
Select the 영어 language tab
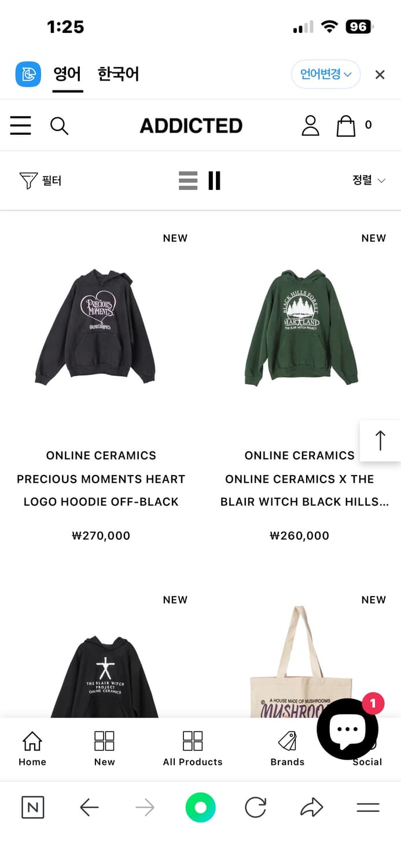[x=67, y=74]
